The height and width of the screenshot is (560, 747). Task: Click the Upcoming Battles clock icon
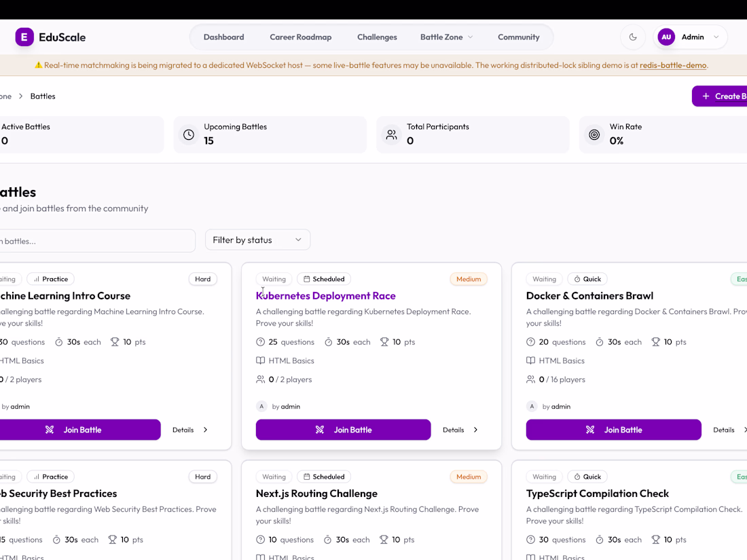(x=189, y=135)
